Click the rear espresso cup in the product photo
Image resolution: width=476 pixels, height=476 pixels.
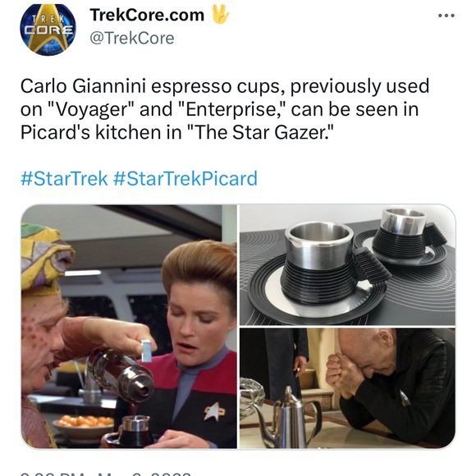click(x=407, y=236)
